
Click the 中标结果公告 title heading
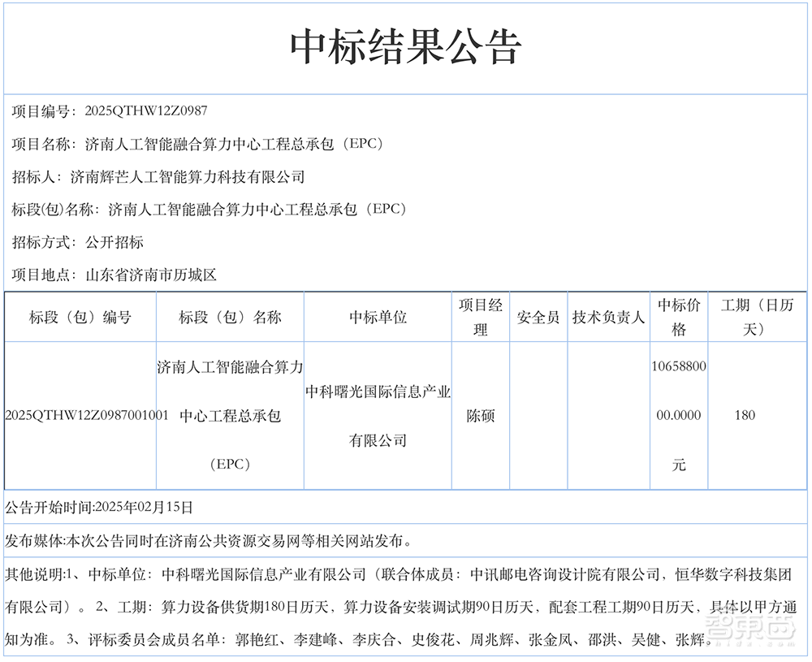[406, 45]
